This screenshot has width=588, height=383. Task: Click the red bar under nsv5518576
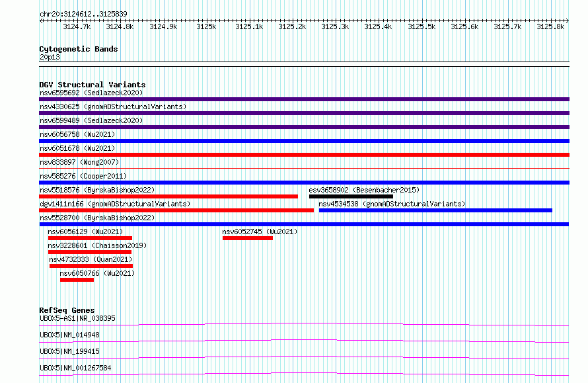point(168,196)
